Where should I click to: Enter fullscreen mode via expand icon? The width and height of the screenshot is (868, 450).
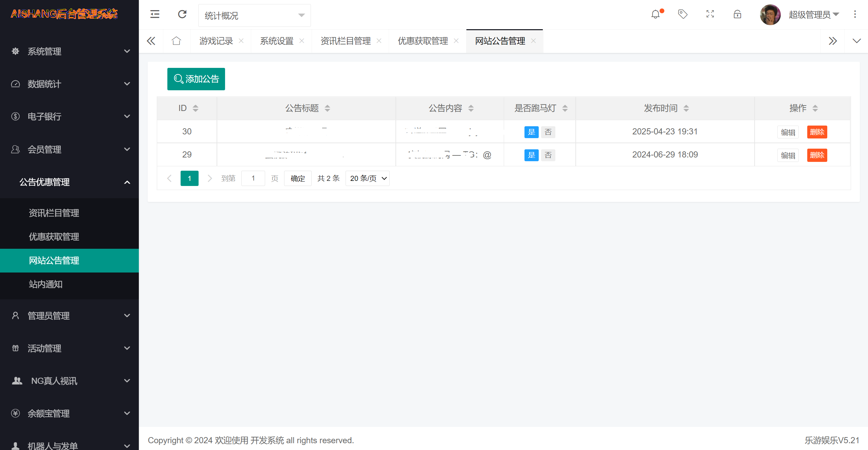coord(710,14)
